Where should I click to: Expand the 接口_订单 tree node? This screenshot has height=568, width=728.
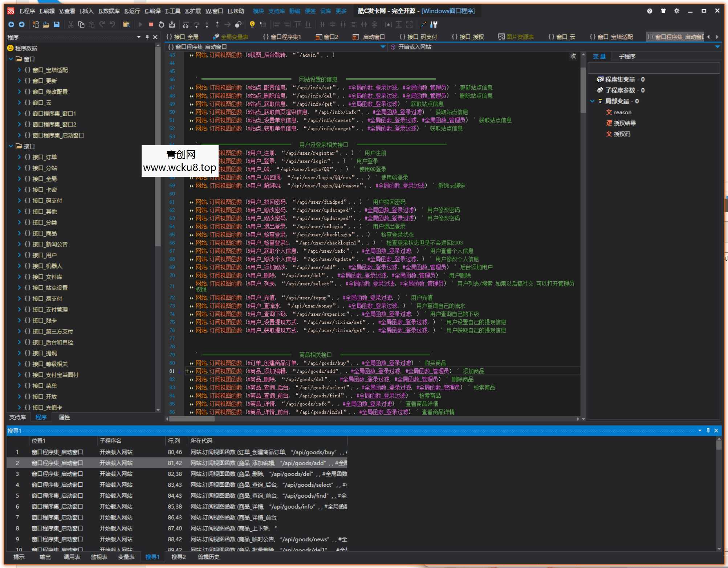click(19, 157)
